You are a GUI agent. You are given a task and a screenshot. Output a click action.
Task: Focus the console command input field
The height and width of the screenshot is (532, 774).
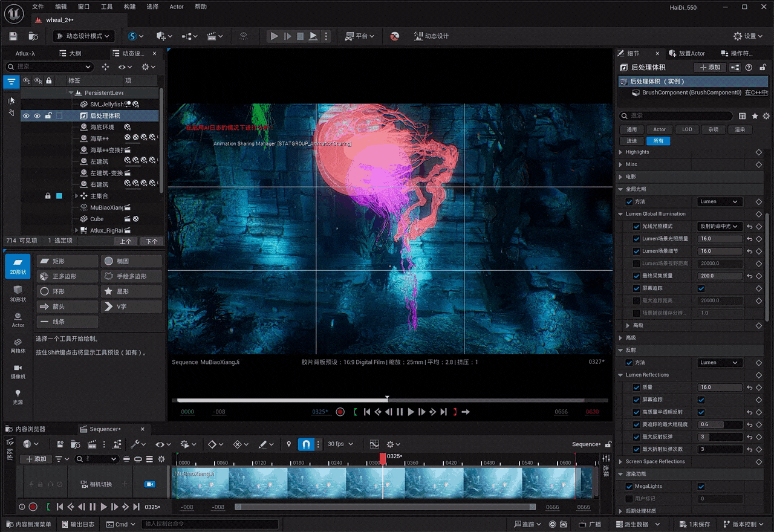coord(210,525)
